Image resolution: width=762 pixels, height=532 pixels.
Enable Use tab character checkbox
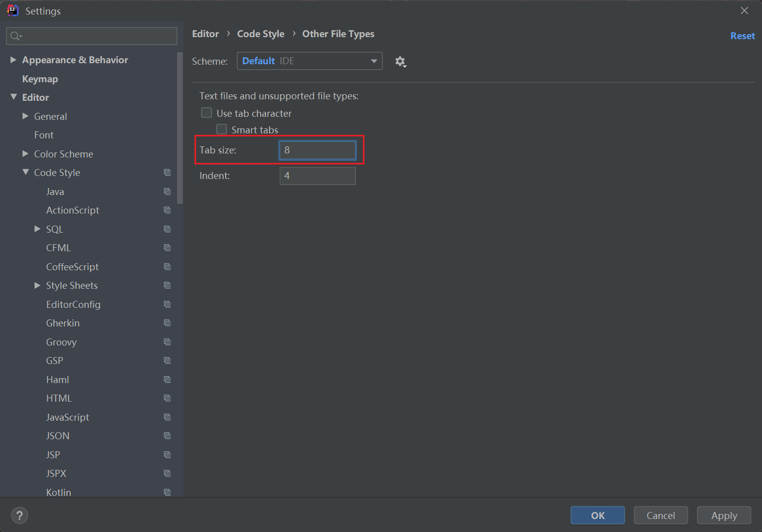coord(207,113)
